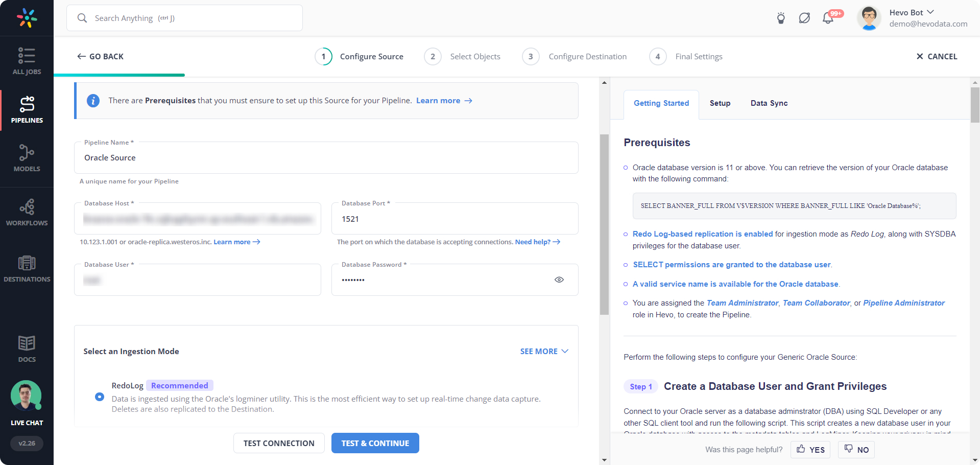Vote NO thumbs-down for page helpful
Screen dimensions: 980x465
click(856, 450)
